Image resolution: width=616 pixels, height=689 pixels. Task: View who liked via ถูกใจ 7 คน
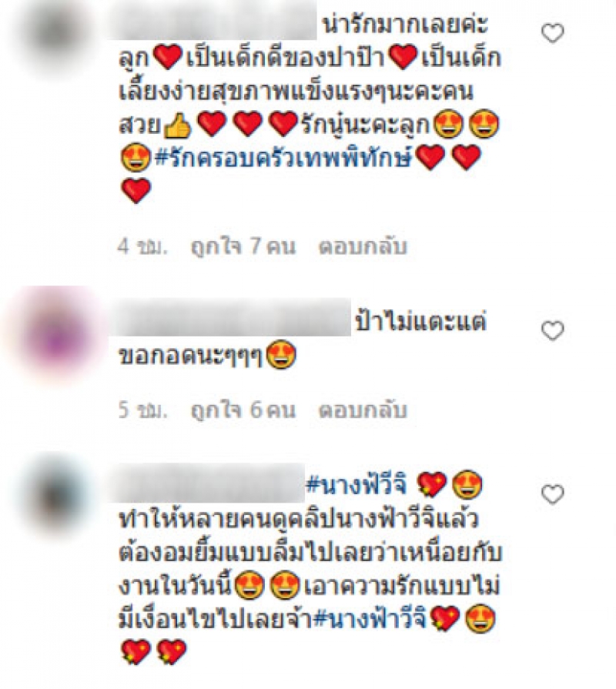click(243, 246)
